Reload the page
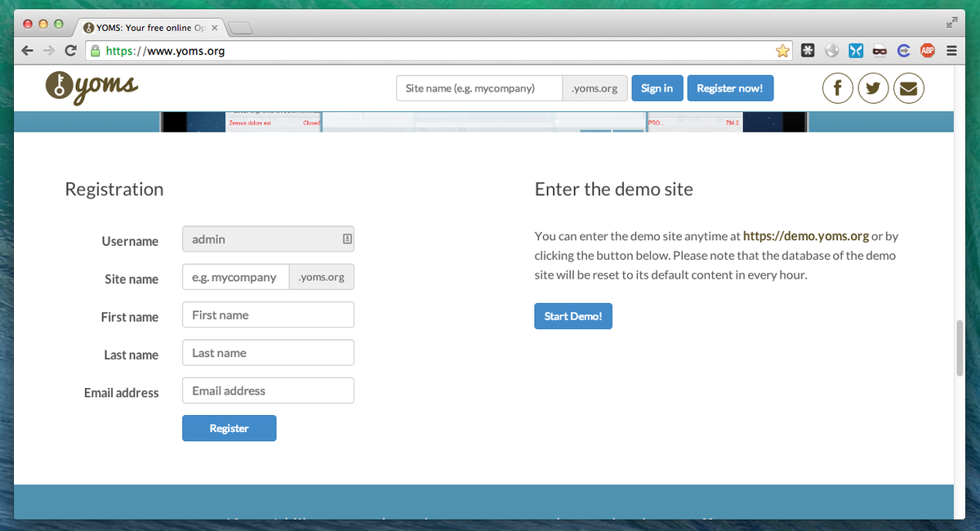This screenshot has height=531, width=980. click(x=71, y=51)
